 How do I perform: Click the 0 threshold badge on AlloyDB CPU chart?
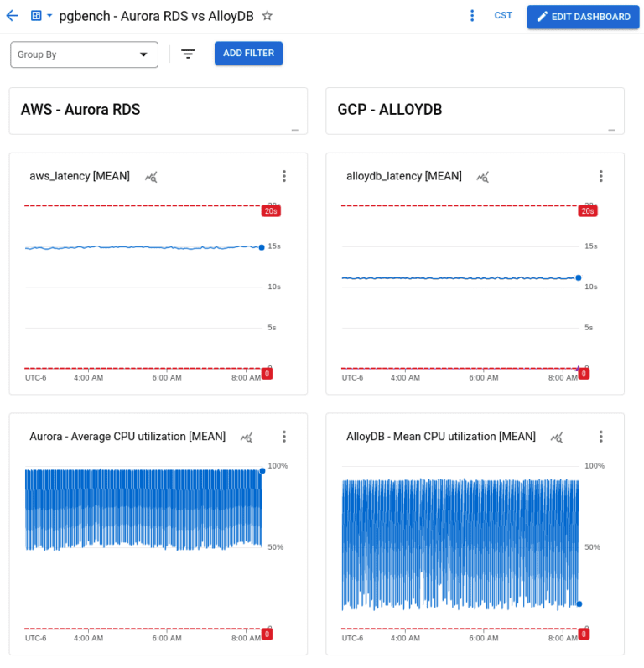click(x=584, y=634)
